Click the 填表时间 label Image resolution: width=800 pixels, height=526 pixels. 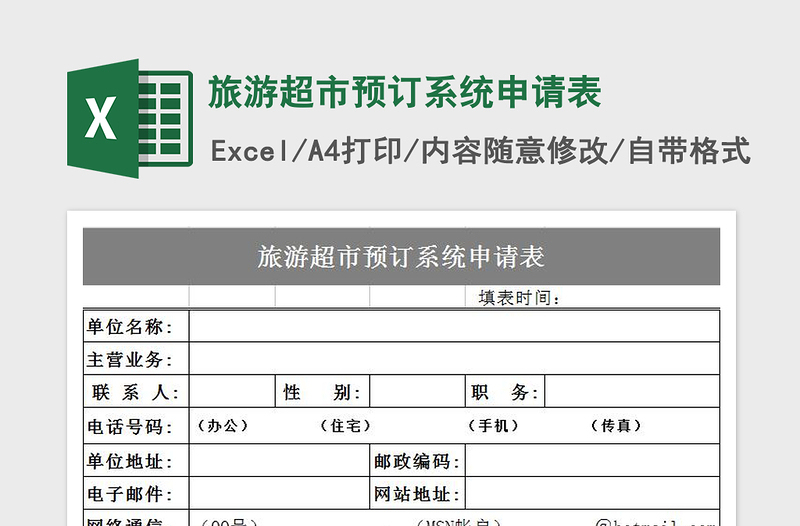(519, 298)
